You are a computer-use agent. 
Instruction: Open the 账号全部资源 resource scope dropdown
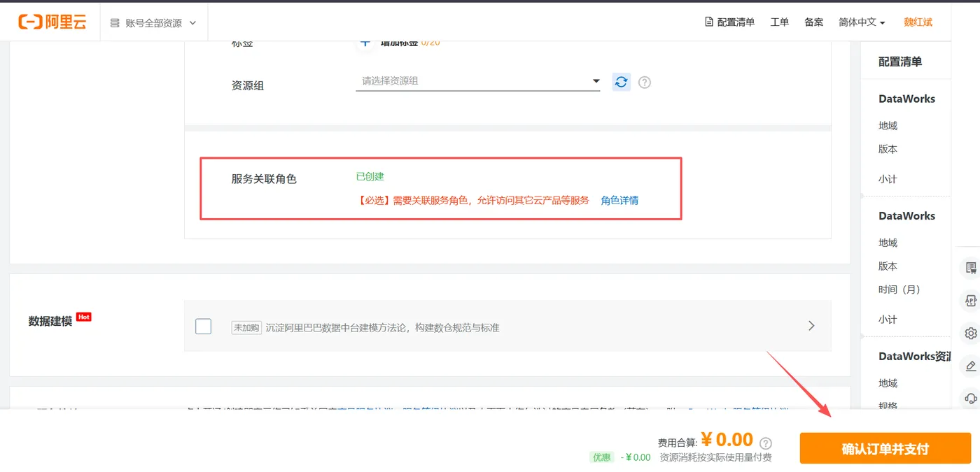pyautogui.click(x=153, y=22)
